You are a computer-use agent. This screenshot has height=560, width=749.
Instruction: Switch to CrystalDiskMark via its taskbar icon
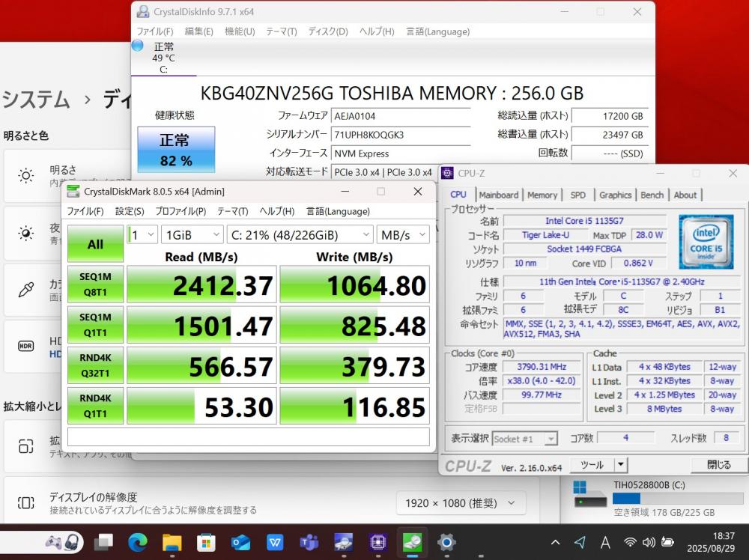(x=412, y=542)
